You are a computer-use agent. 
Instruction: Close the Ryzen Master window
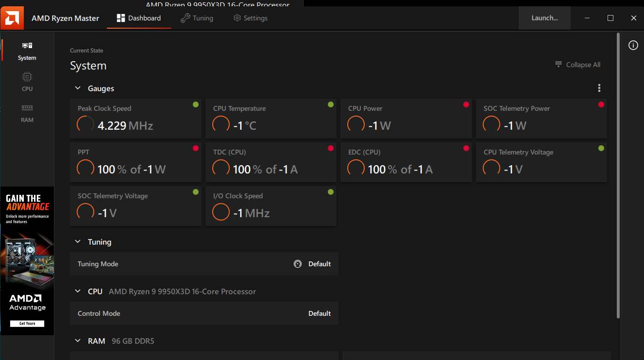[633, 18]
